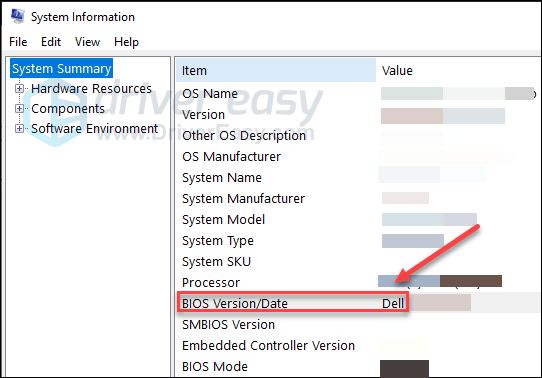Select the SMBIOS Version row
Image resolution: width=542 pixels, height=378 pixels.
(358, 325)
